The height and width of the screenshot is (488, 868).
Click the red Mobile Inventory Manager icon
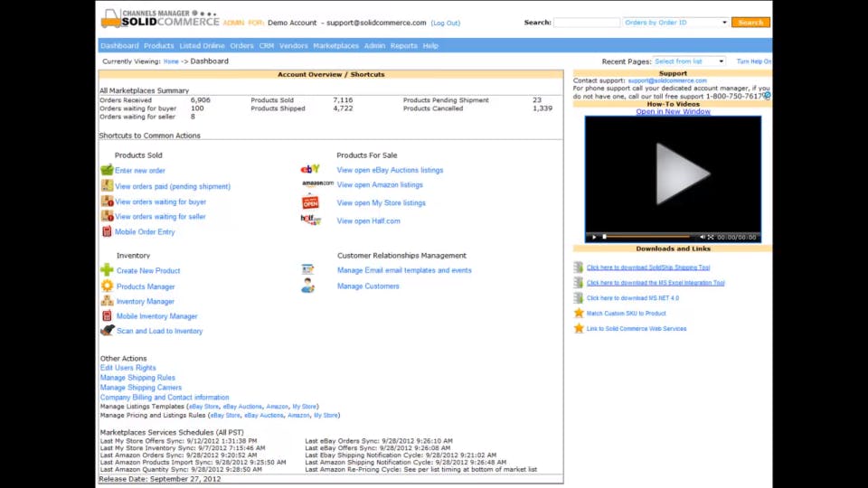(107, 315)
